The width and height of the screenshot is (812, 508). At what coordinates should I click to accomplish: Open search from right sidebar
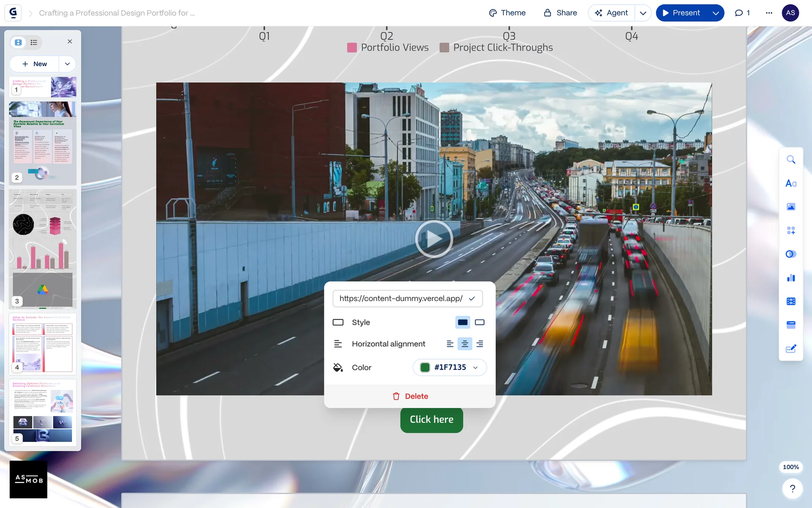[x=790, y=160]
